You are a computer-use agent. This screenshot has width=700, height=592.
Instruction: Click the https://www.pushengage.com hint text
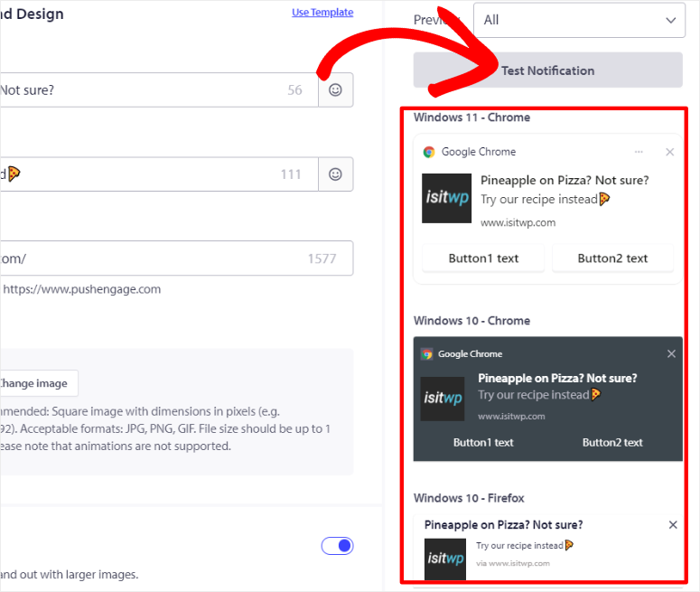click(81, 289)
